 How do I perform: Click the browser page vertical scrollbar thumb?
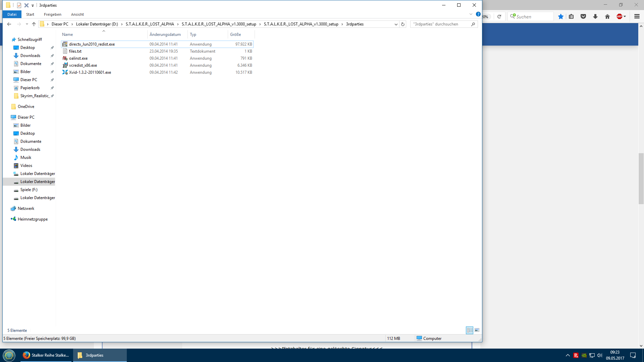pyautogui.click(x=641, y=178)
